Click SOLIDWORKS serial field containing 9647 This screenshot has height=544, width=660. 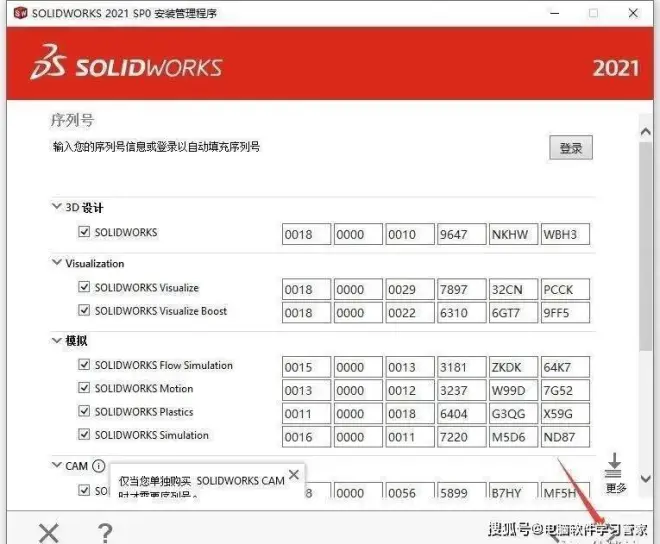coord(461,234)
